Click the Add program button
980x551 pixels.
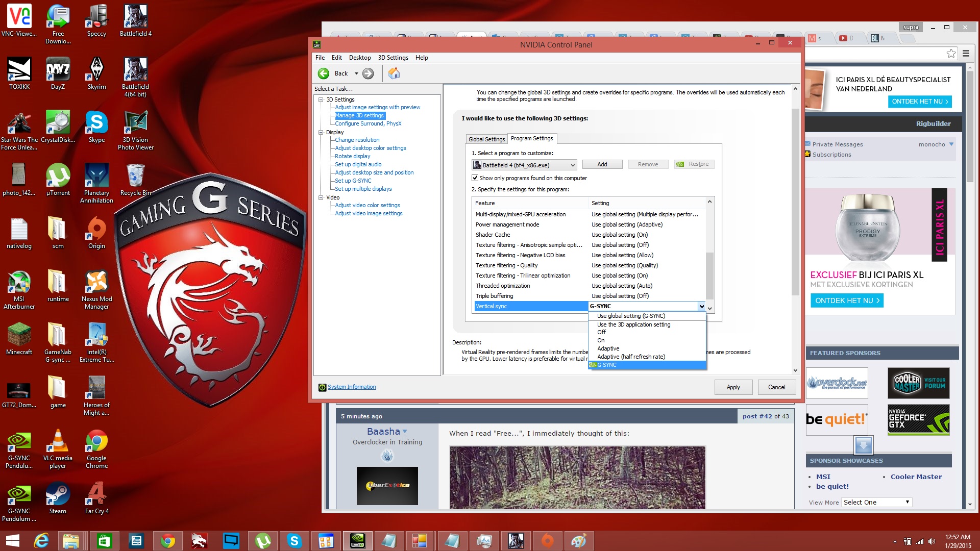point(602,164)
